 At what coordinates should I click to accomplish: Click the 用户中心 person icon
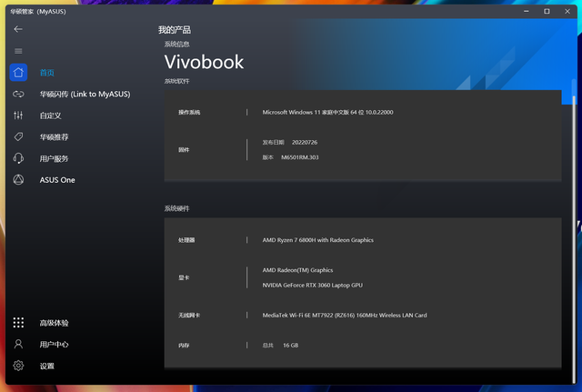(18, 344)
